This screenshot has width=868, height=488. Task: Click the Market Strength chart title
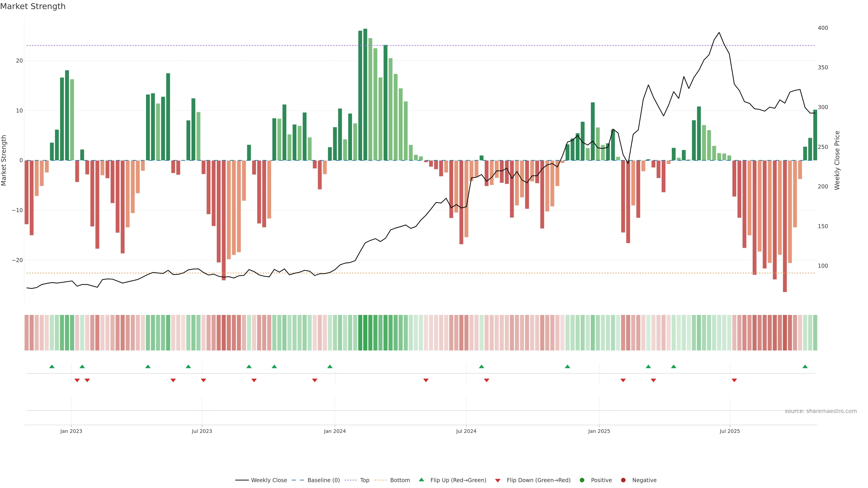point(33,6)
